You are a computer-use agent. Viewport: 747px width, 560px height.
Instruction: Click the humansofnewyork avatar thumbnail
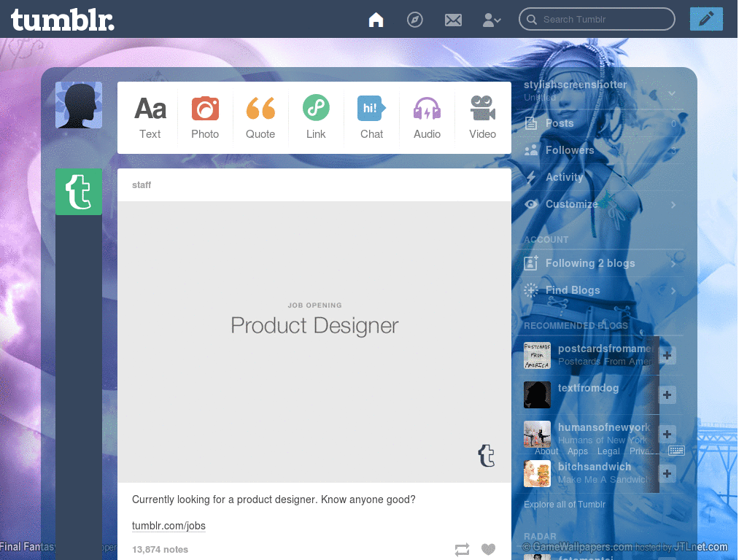coord(537,434)
